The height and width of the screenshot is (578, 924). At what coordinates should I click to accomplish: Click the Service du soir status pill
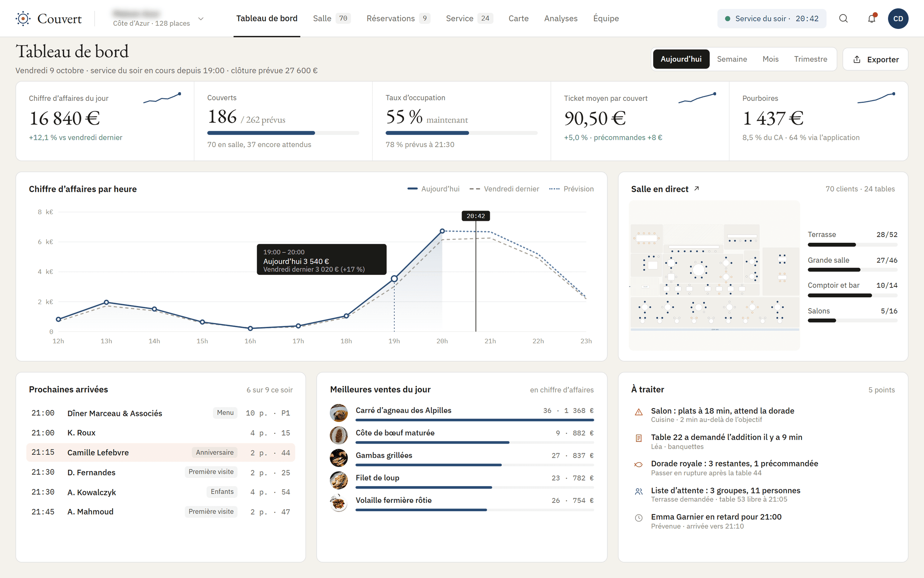pyautogui.click(x=772, y=18)
